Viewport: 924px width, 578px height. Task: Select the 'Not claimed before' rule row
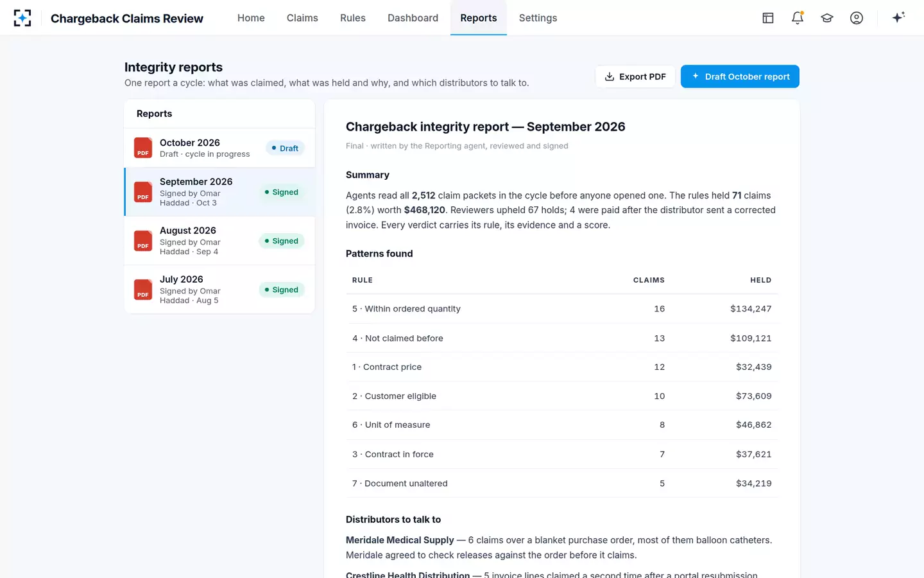click(562, 338)
